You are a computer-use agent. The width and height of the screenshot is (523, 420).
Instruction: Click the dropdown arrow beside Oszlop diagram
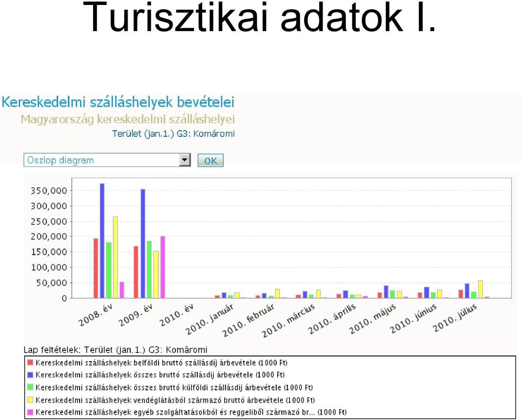click(185, 160)
